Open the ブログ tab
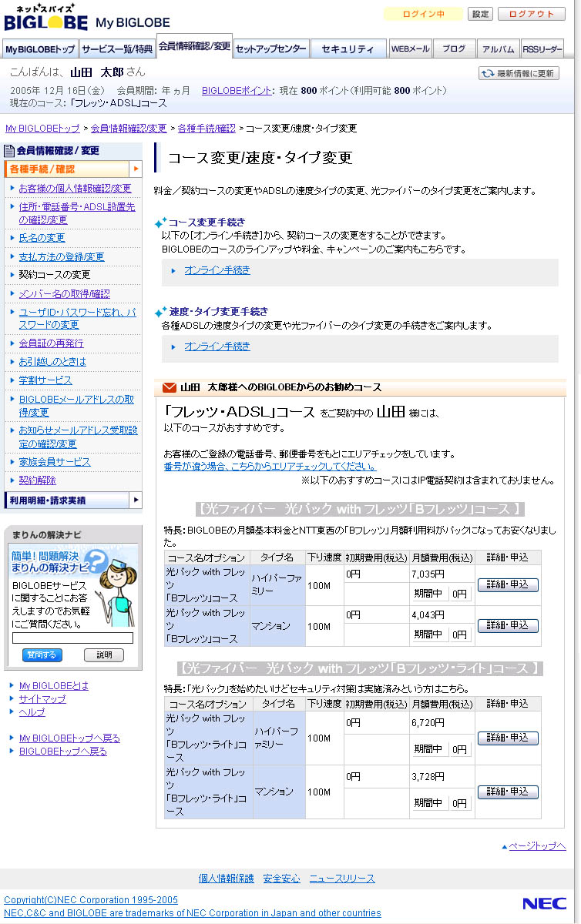Screen dimensions: 581x924 coord(454,49)
